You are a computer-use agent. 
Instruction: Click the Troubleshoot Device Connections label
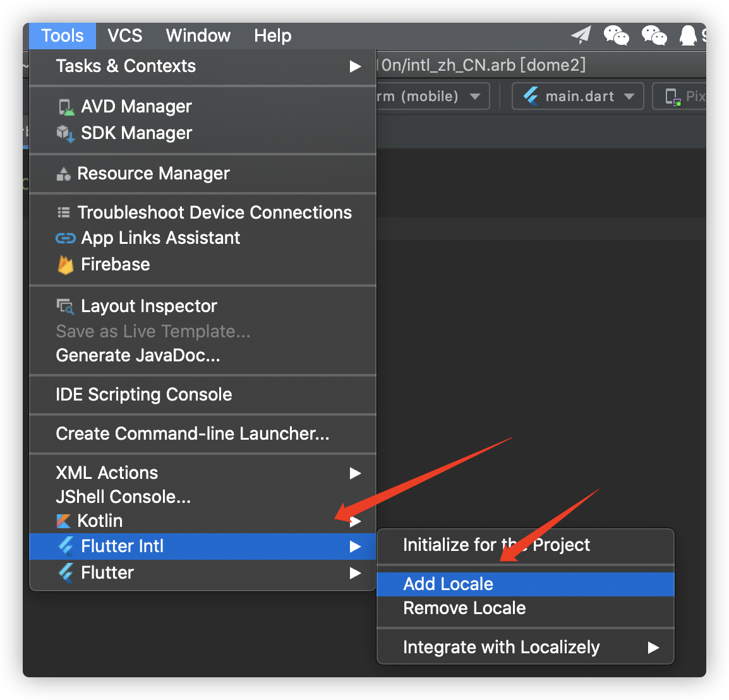tap(214, 212)
